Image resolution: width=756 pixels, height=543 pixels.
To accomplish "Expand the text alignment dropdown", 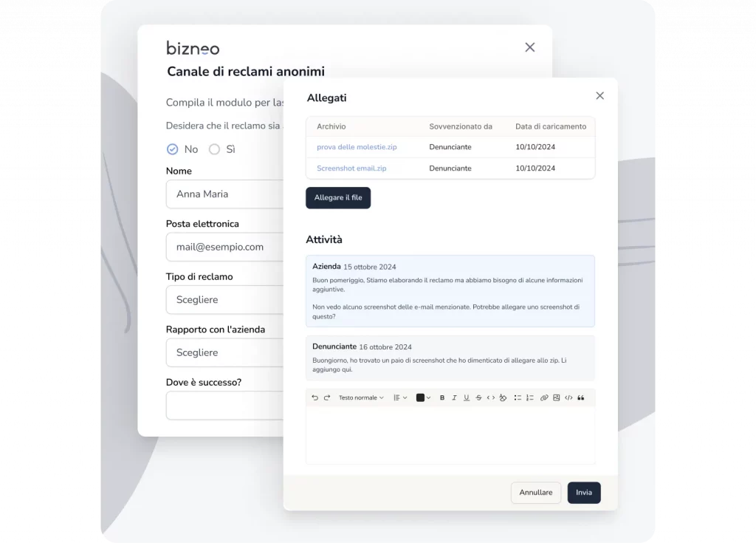I will point(399,397).
